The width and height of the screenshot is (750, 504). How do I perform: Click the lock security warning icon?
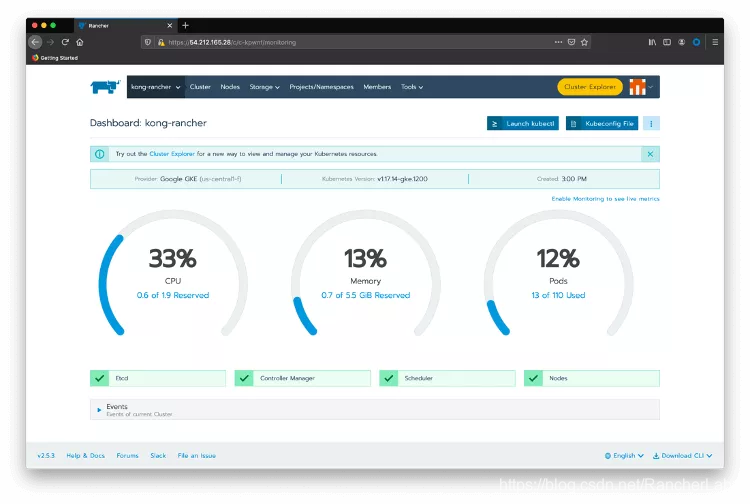pos(161,42)
